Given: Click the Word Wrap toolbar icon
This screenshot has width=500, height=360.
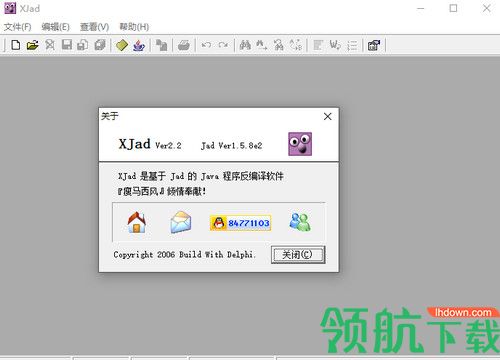Looking at the screenshot, I should [x=335, y=45].
